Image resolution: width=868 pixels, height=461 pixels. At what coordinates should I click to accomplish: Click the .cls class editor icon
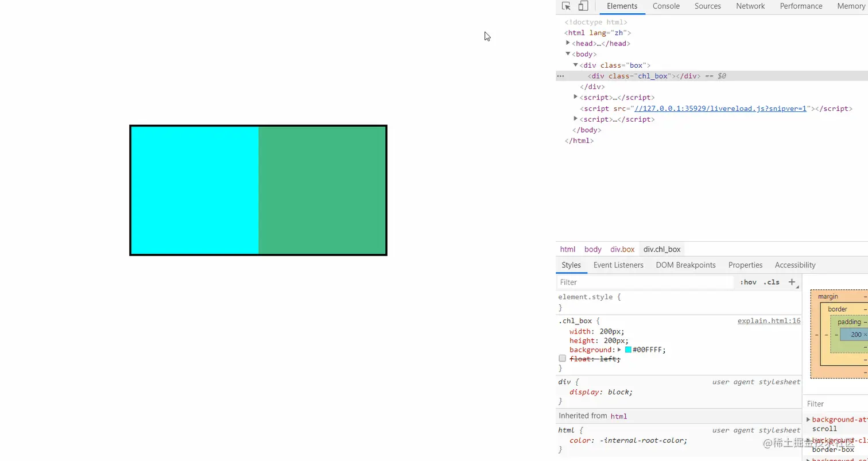point(771,282)
